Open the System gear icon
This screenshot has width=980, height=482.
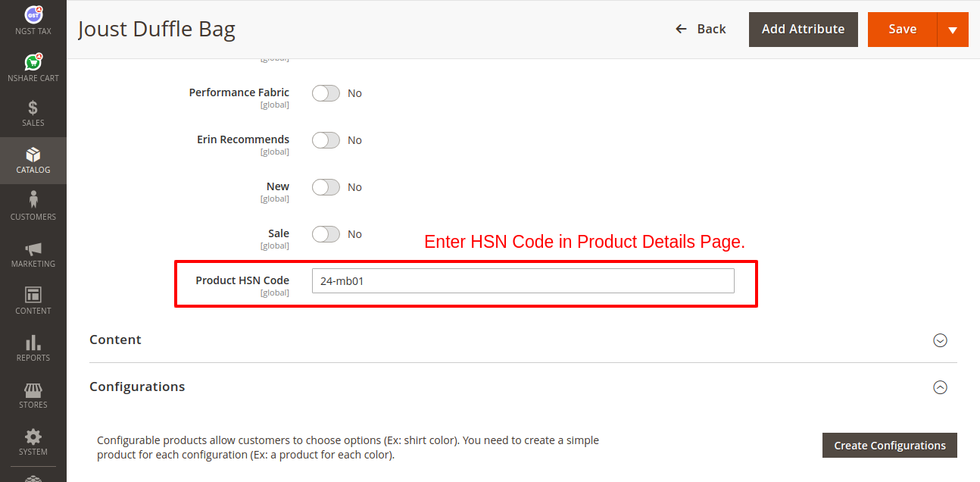pyautogui.click(x=33, y=437)
